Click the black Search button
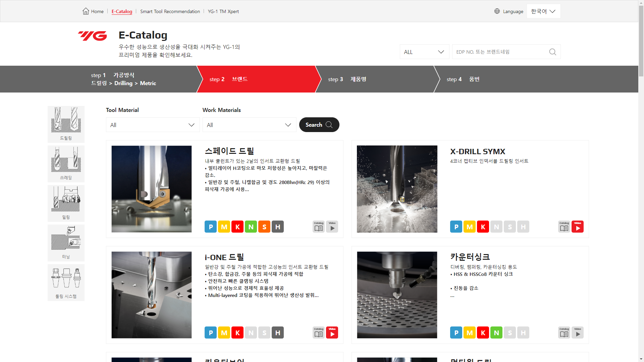Image resolution: width=644 pixels, height=362 pixels. point(319,125)
